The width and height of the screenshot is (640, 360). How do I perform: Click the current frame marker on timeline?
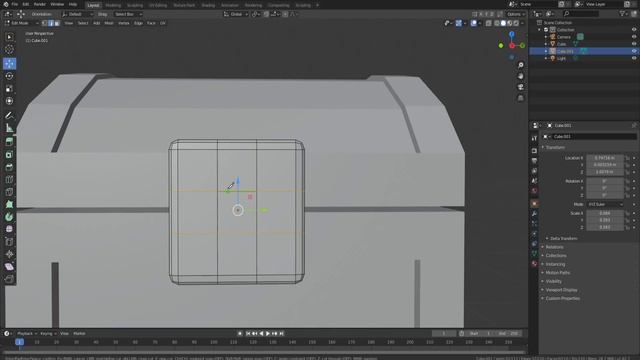(19, 342)
